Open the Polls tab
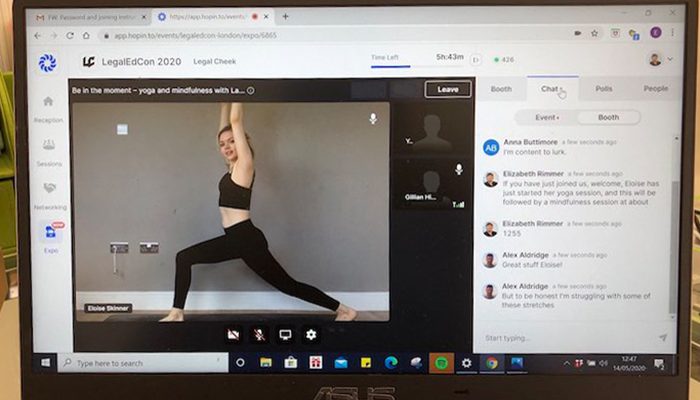This screenshot has height=400, width=700. [x=604, y=89]
